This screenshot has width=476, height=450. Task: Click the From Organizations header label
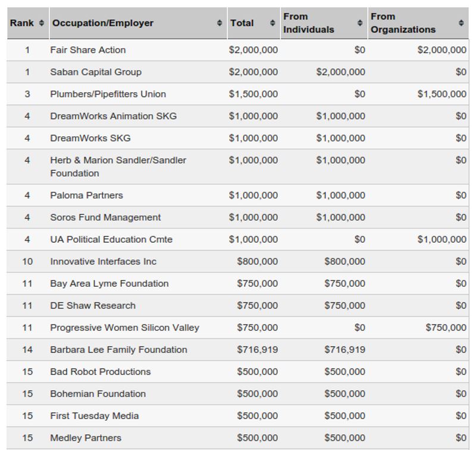pyautogui.click(x=403, y=23)
